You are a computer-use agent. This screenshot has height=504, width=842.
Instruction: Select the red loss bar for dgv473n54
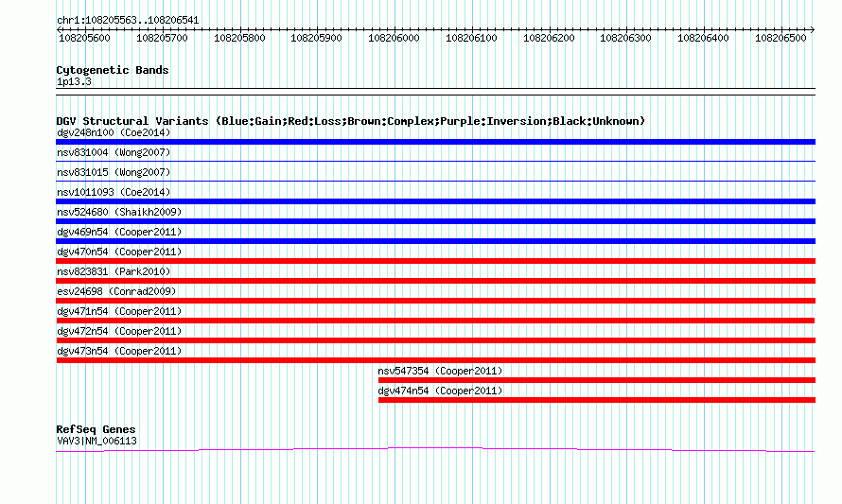coord(435,360)
